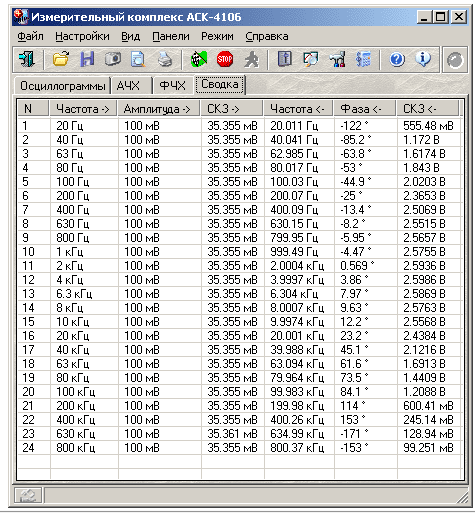Click the running man icon
The width and height of the screenshot is (475, 513).
251,60
